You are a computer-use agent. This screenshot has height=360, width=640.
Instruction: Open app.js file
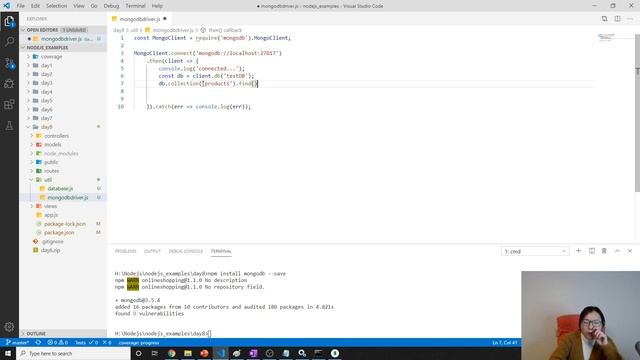51,215
